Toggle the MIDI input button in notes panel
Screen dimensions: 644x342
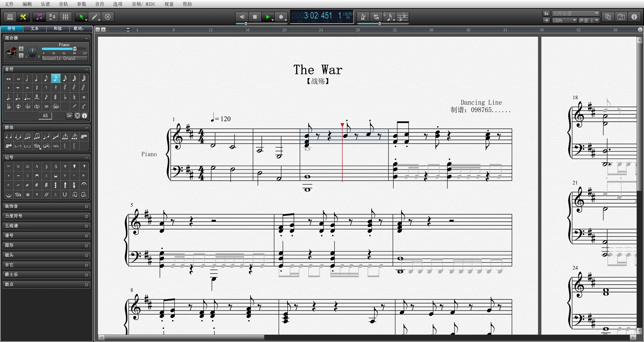[x=77, y=116]
